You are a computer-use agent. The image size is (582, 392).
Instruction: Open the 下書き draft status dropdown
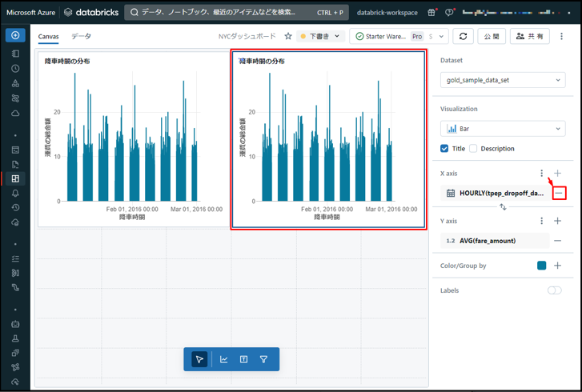coord(320,36)
